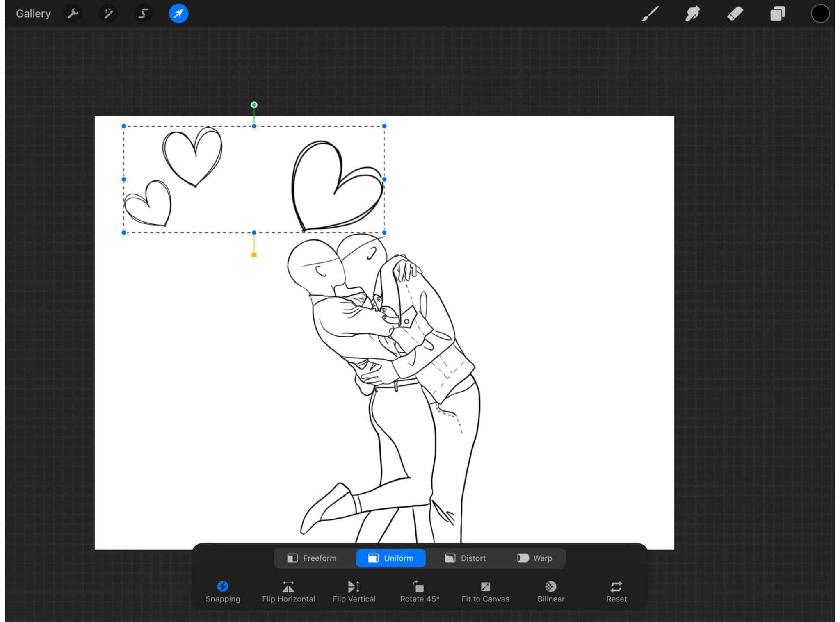Go back to the Gallery

[33, 14]
